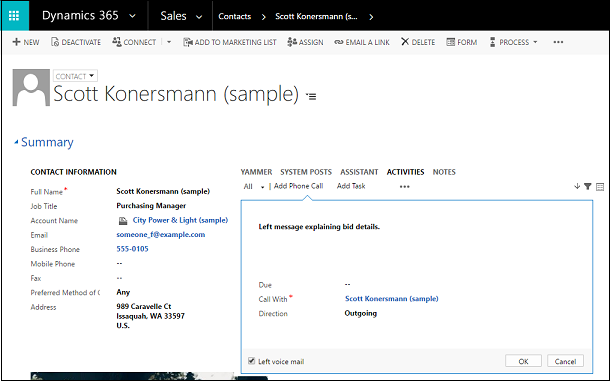Click business phone 555-0105
Viewport: 610px width, 381px height.
[x=132, y=249]
